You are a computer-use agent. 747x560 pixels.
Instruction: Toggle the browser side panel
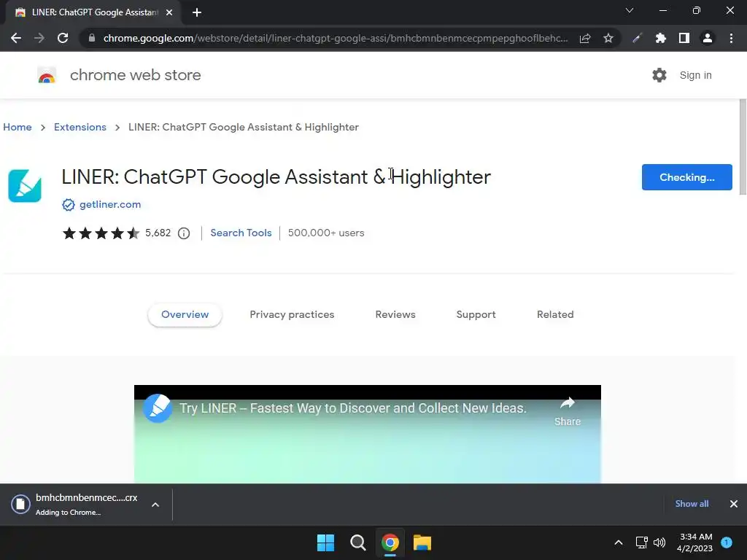(x=684, y=38)
